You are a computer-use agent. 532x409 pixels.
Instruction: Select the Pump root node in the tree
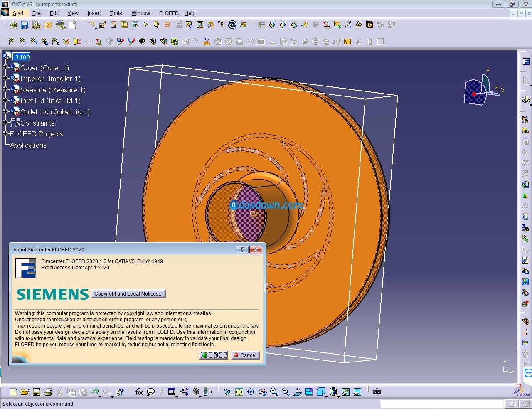pyautogui.click(x=21, y=57)
